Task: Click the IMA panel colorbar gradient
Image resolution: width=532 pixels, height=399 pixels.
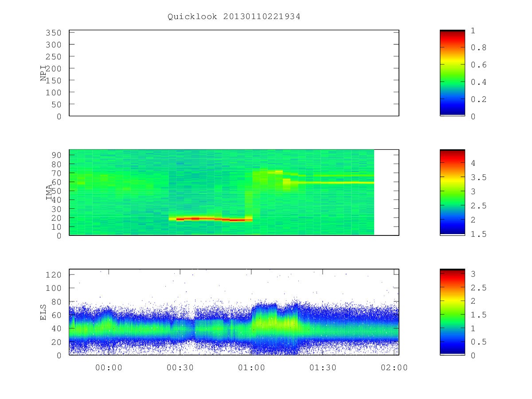Action: tap(452, 192)
